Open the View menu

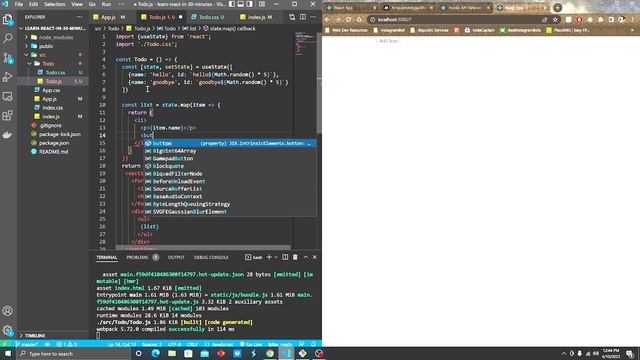[x=77, y=4]
